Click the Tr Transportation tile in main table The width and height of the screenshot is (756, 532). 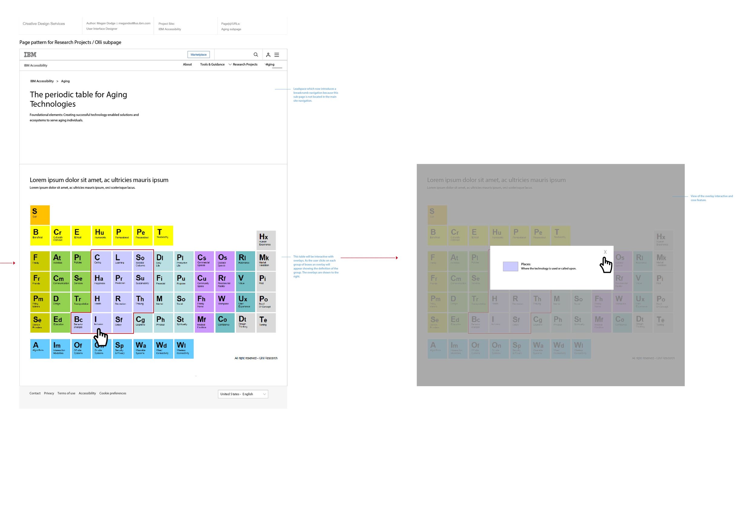[x=81, y=302]
